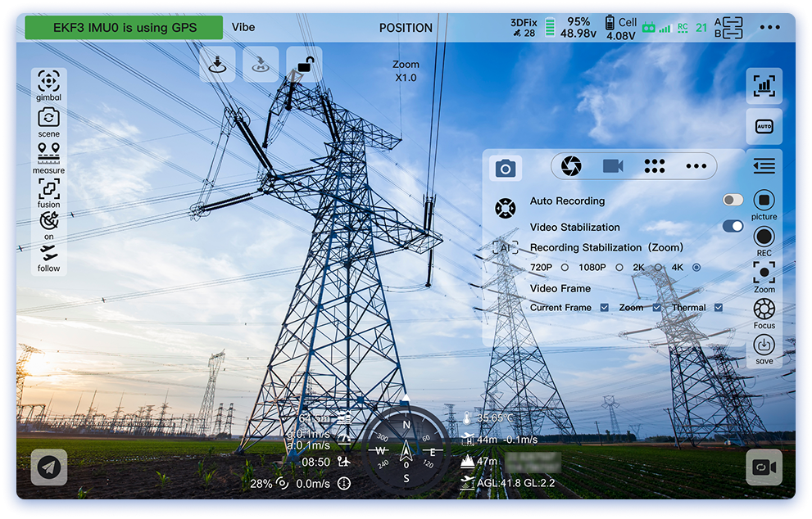Uncheck the Current Frame checkbox
Image resolution: width=812 pixels, height=519 pixels.
(604, 308)
